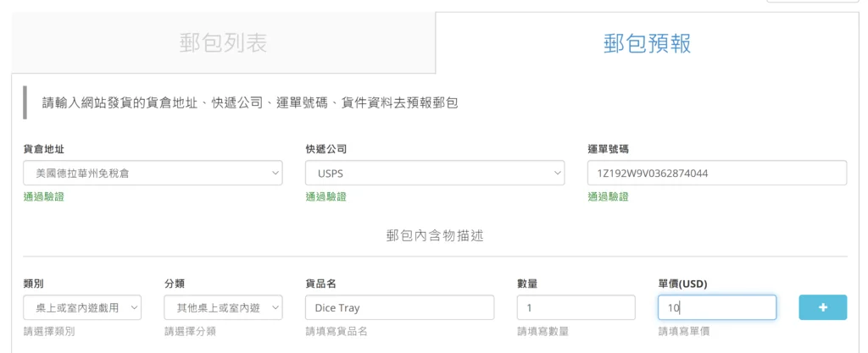Focus the 單價(USD) price field
The height and width of the screenshot is (353, 868).
pos(717,307)
